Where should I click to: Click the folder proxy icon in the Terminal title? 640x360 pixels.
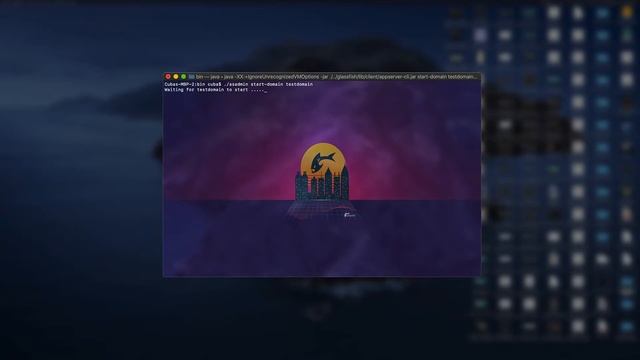pyautogui.click(x=191, y=77)
